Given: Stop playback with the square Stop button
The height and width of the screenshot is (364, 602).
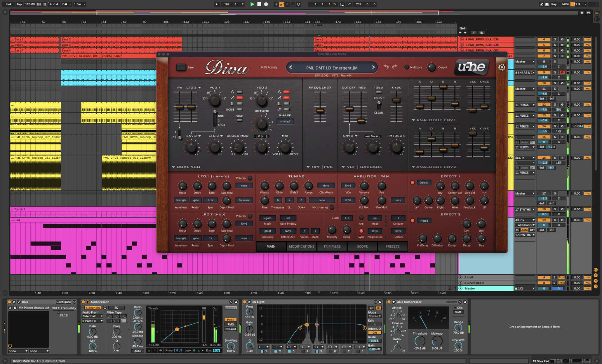Looking at the screenshot, I should tap(259, 4).
